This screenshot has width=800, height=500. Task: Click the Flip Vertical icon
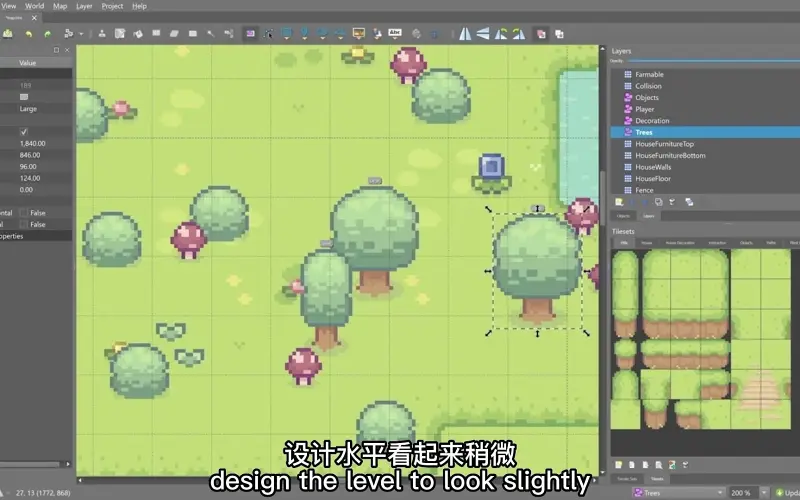pos(483,34)
